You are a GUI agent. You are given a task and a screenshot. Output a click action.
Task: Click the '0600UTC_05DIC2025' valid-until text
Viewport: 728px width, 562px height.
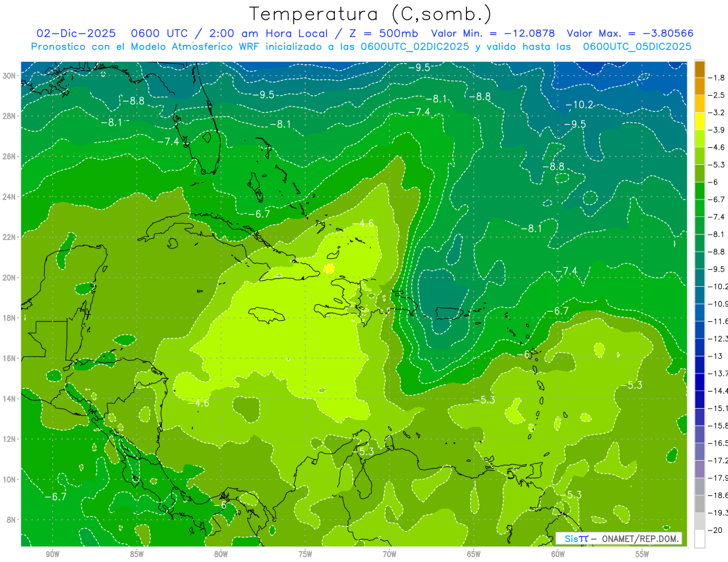tap(637, 47)
